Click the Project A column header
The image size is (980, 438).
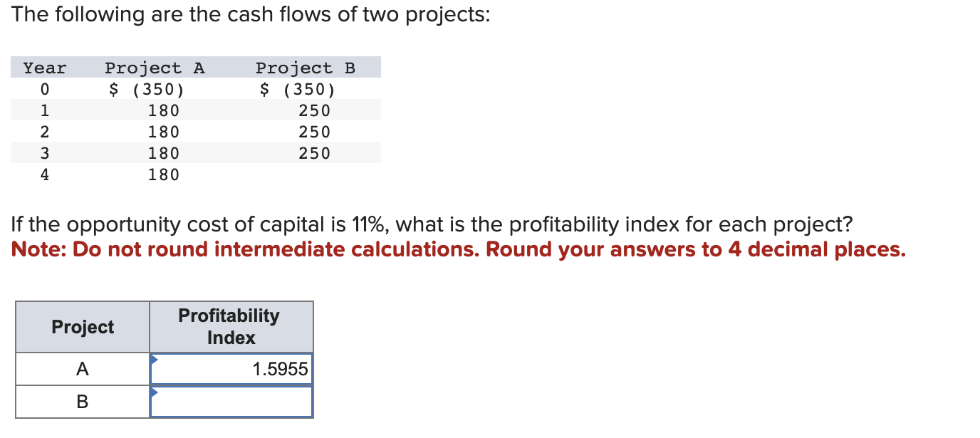(155, 67)
